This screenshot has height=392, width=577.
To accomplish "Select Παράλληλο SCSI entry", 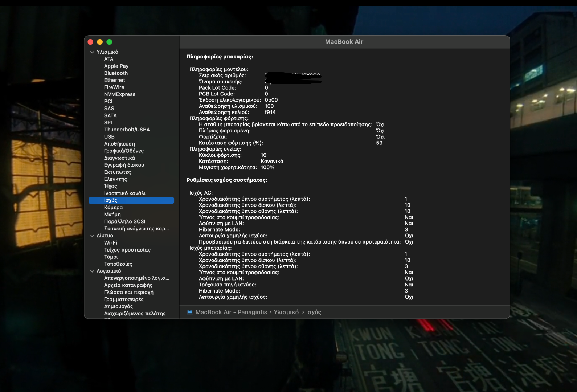I will click(x=124, y=222).
